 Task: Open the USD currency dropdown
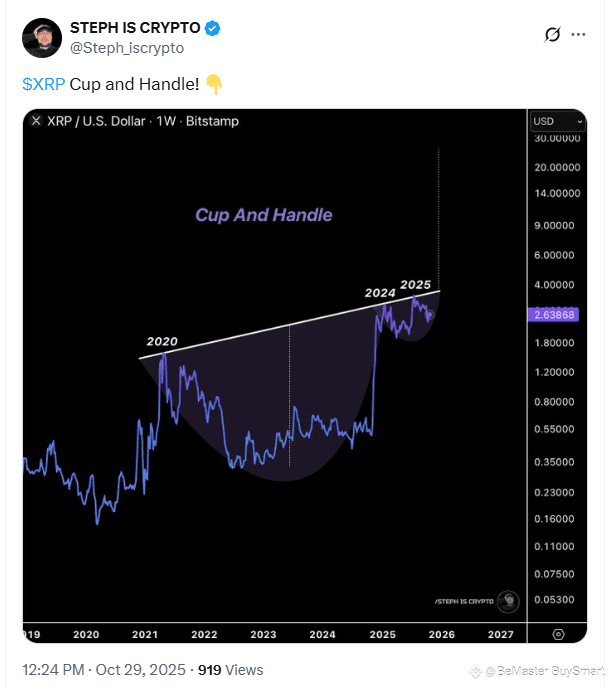(x=558, y=121)
